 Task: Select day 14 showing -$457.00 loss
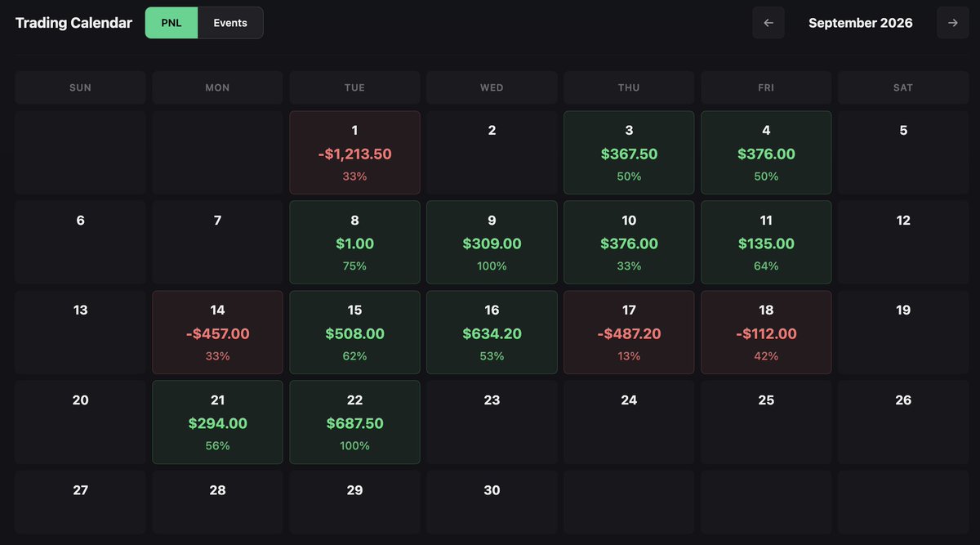[x=217, y=333]
